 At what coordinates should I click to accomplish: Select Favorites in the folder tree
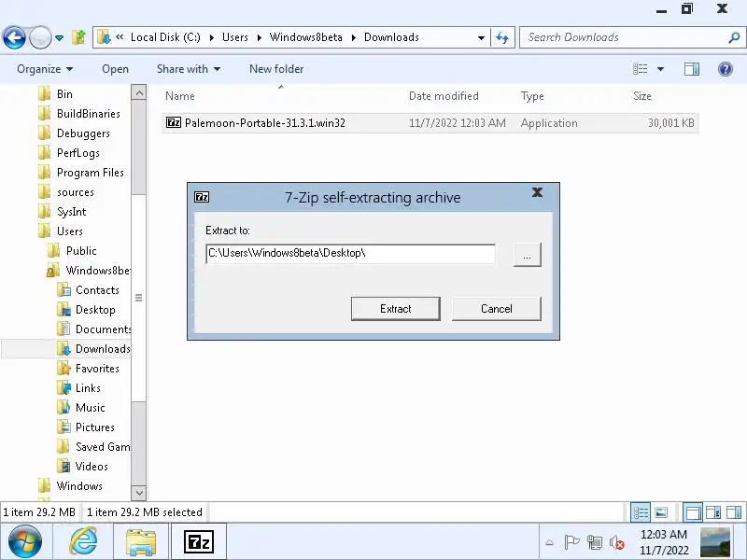click(x=97, y=368)
